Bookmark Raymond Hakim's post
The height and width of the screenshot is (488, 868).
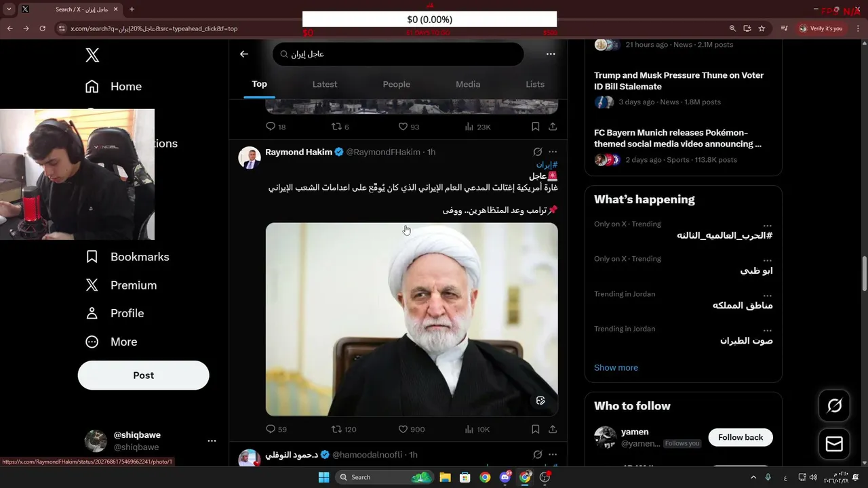[535, 429]
